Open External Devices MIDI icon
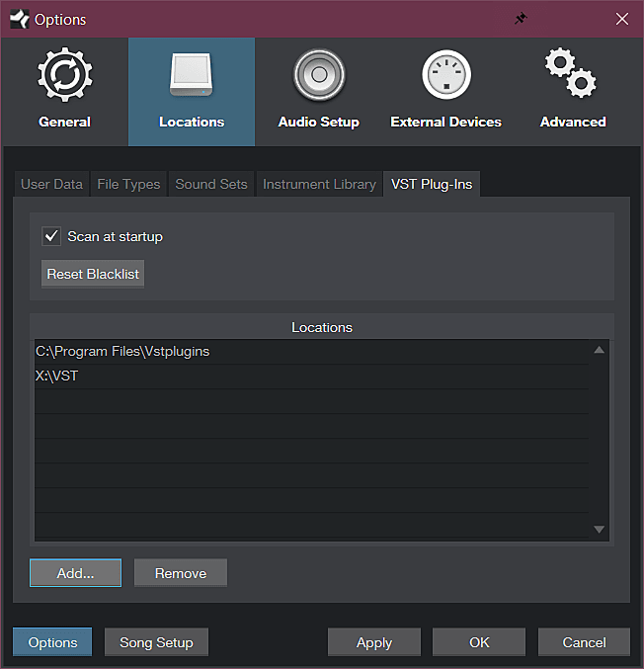This screenshot has height=669, width=644. coord(445,75)
